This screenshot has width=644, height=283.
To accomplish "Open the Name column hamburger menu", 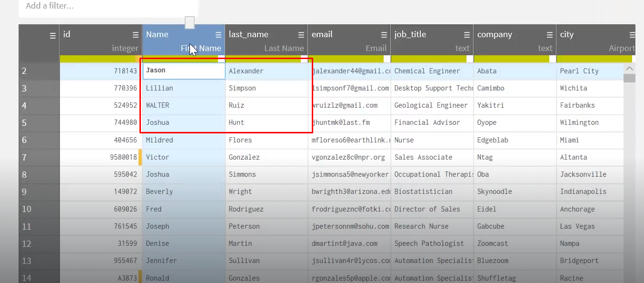I will tap(218, 35).
